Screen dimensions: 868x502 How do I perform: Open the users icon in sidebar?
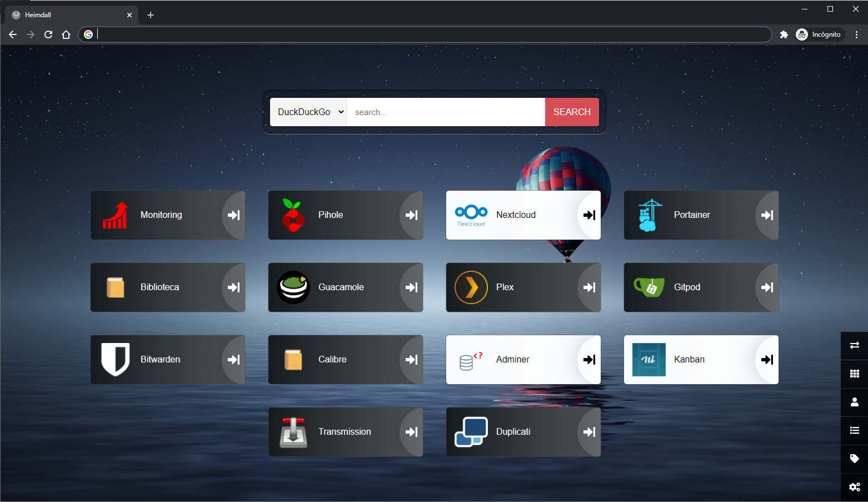pyautogui.click(x=855, y=402)
